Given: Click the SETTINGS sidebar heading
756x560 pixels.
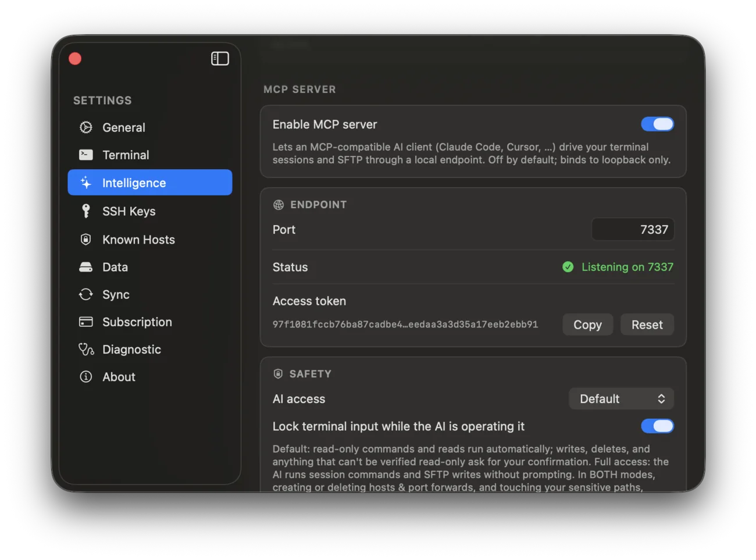Looking at the screenshot, I should coord(102,101).
